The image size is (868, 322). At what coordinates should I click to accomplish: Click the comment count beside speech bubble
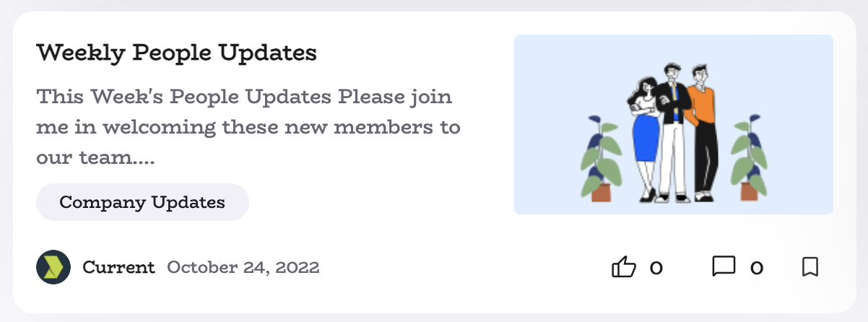coord(756,268)
